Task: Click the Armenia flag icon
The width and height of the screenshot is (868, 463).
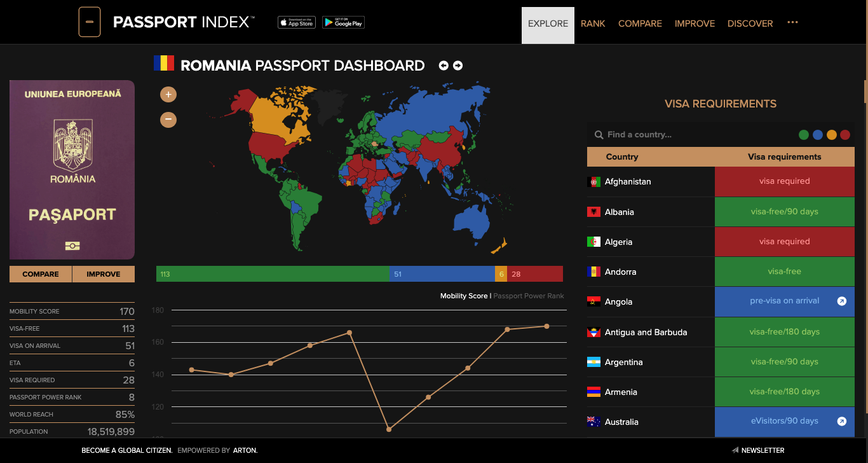Action: click(593, 392)
